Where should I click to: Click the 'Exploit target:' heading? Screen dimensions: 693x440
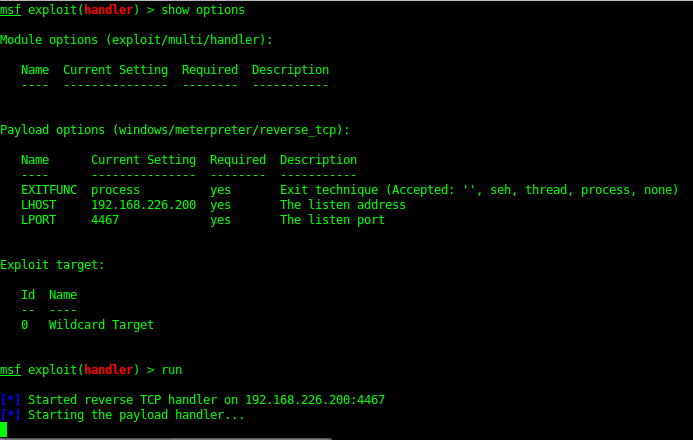(x=52, y=265)
